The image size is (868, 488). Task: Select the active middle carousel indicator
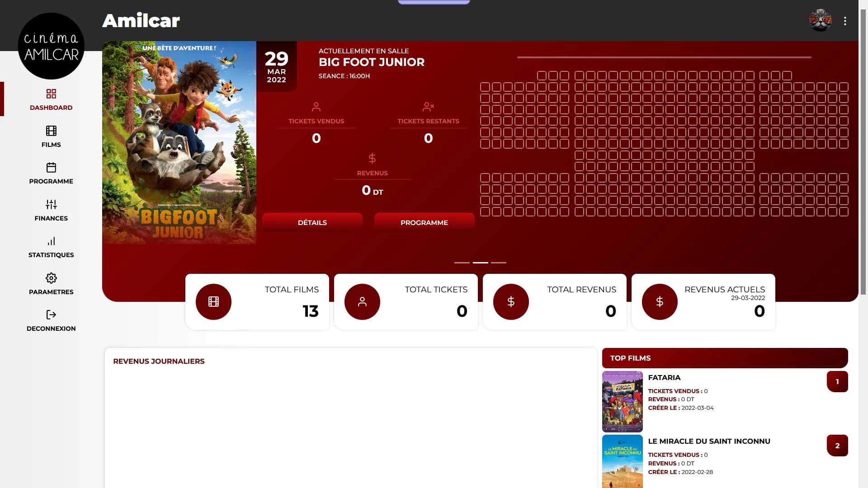[480, 263]
